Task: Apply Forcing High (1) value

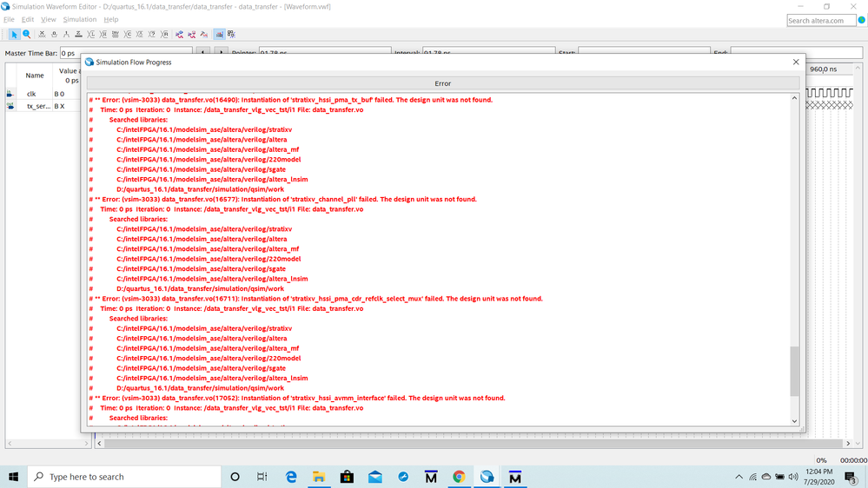Action: (x=66, y=35)
